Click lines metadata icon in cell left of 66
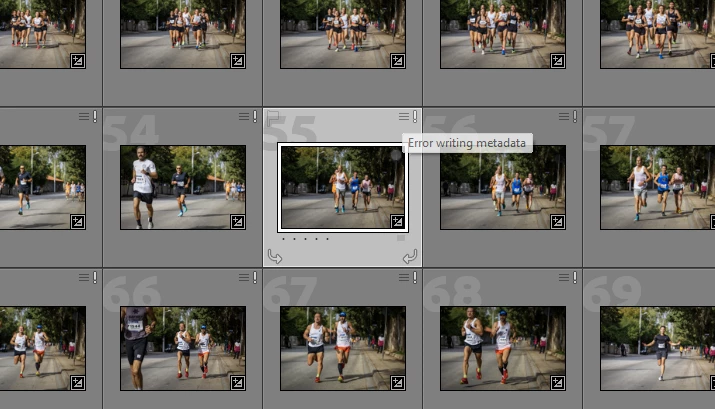This screenshot has height=409, width=715. pos(84,277)
